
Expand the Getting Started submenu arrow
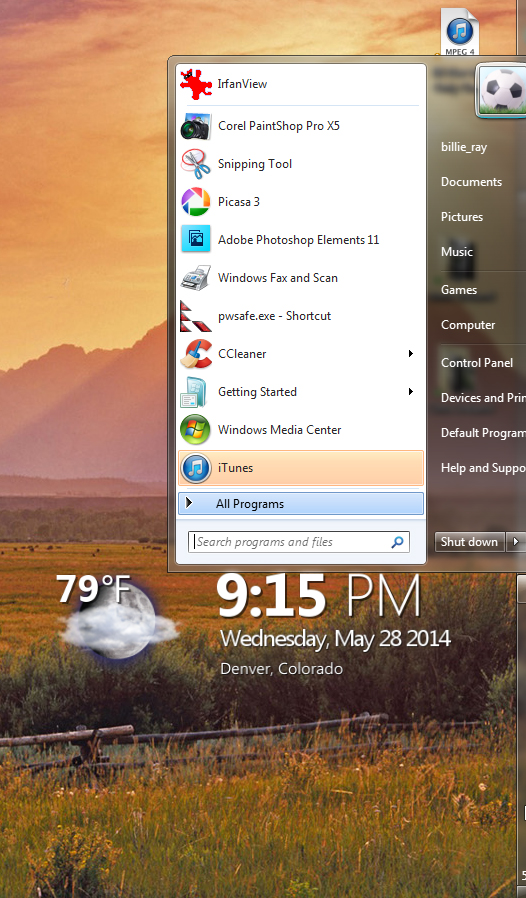point(410,392)
